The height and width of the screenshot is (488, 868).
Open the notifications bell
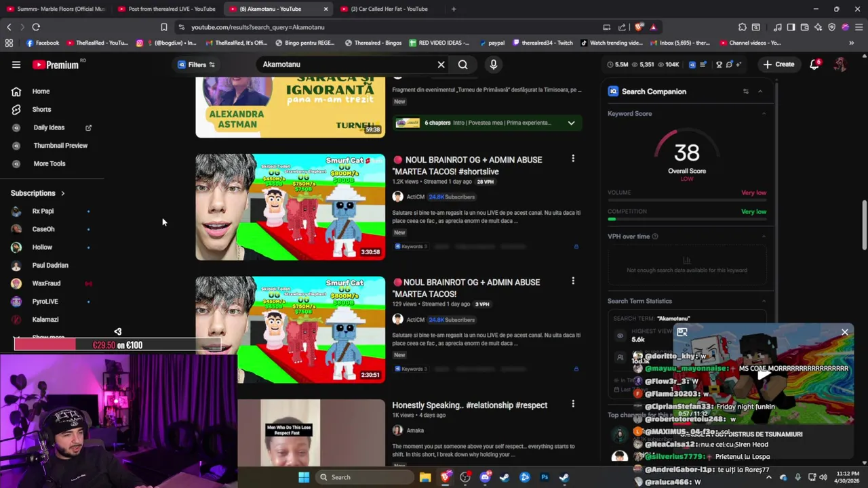tap(814, 64)
